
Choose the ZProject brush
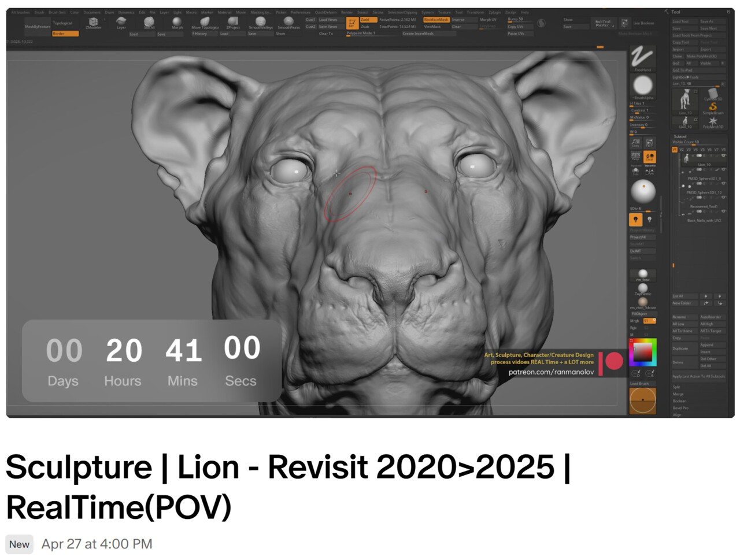pos(233,23)
